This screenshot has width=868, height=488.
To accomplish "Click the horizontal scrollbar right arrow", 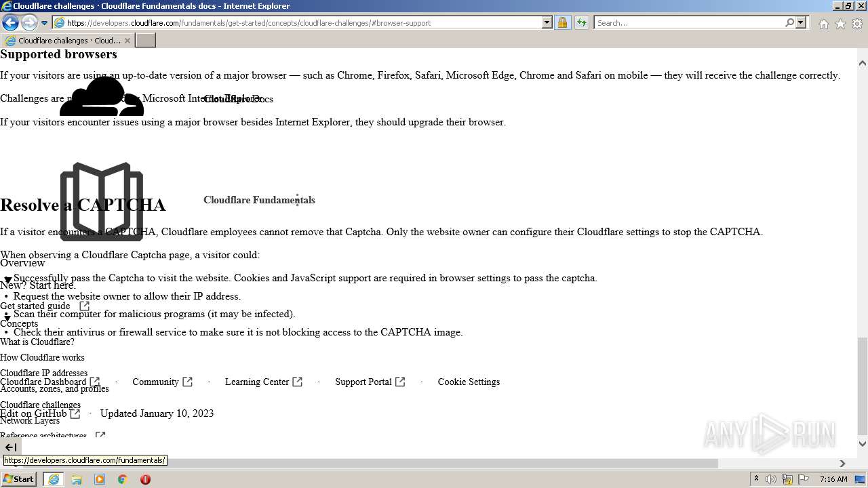I will coord(842,464).
